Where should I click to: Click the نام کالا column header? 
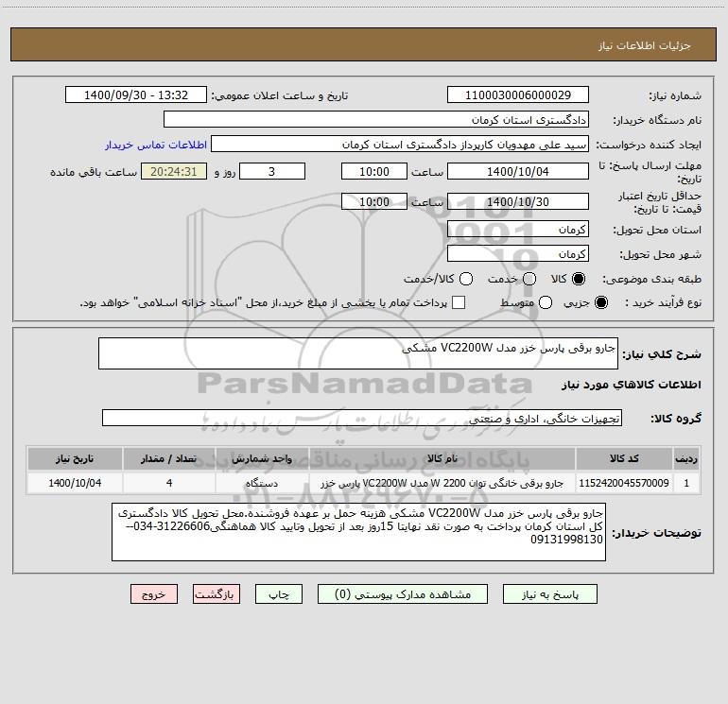[x=442, y=458]
